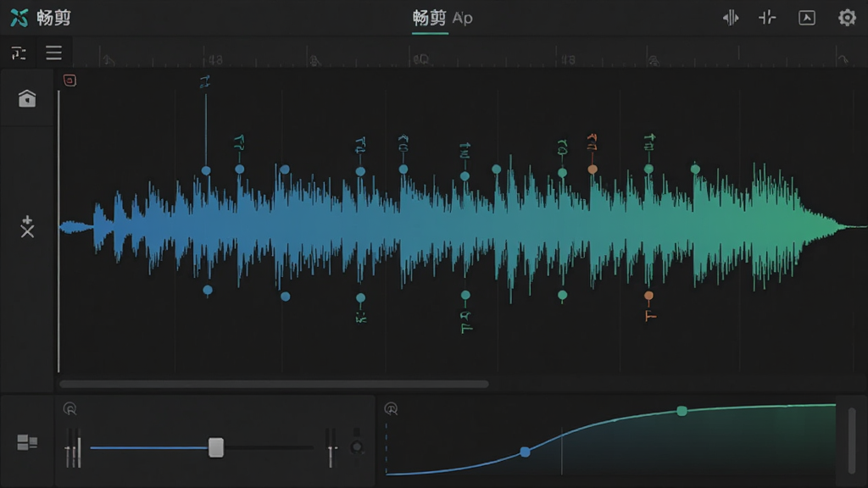
Task: Click the white playhead line at waveform start
Action: 58,231
